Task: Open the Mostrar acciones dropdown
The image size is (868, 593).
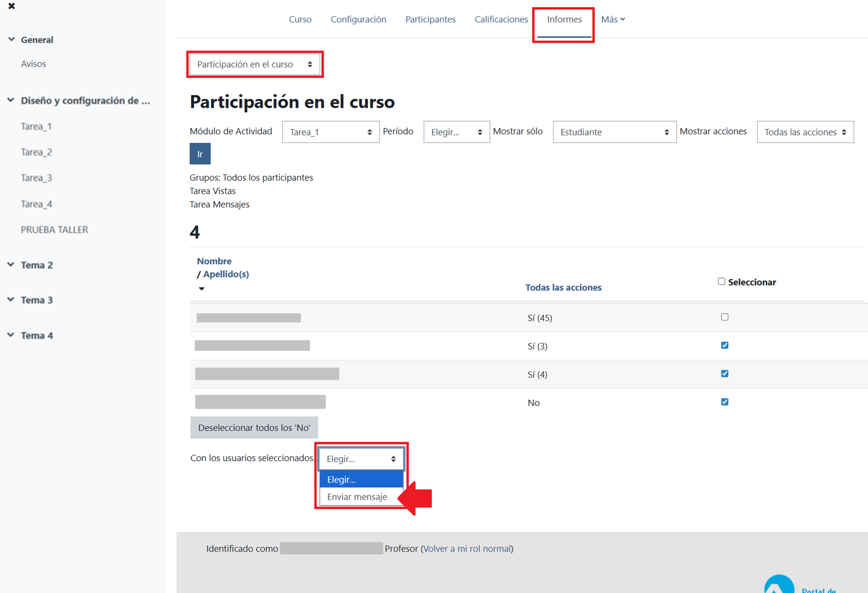Action: 805,132
